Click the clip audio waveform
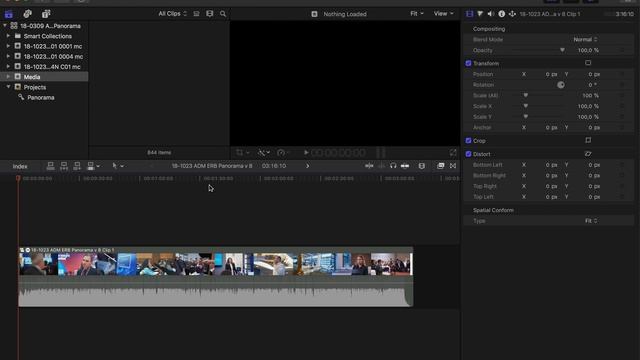The width and height of the screenshot is (640, 360). (216, 296)
